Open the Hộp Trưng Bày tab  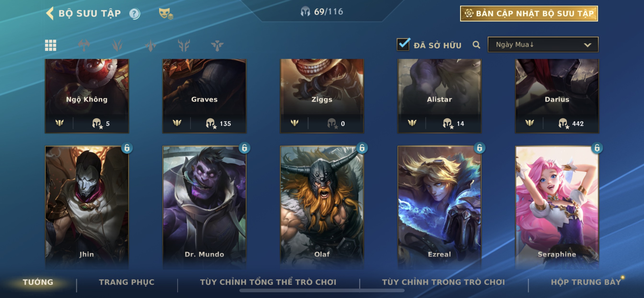click(x=586, y=282)
